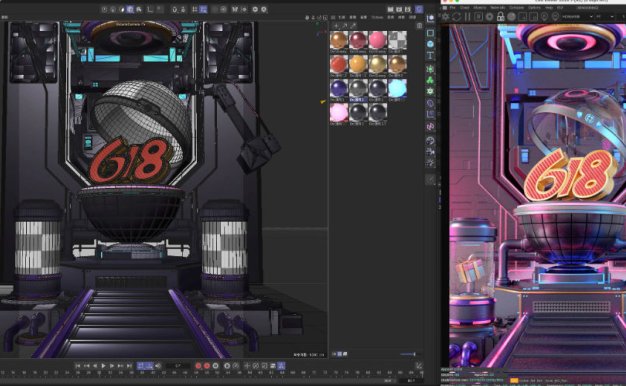Viewport: 626px width, 386px height.
Task: Click the first render clapboard icon in top bar
Action: (390, 9)
